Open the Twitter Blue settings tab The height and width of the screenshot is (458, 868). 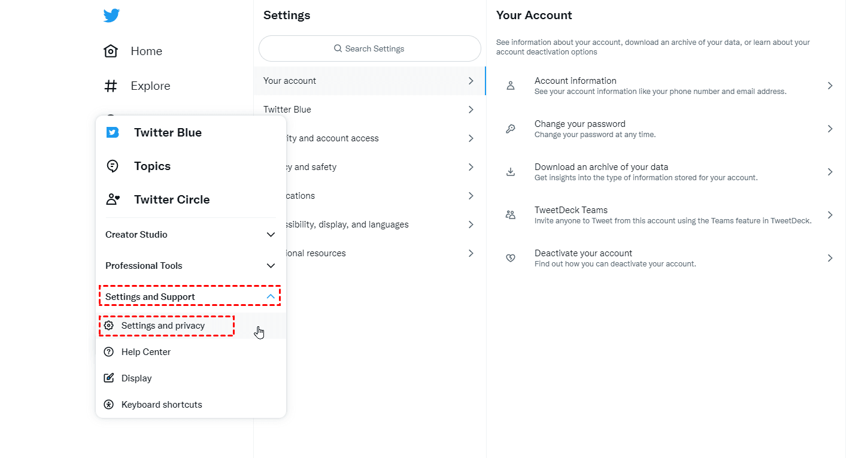click(x=369, y=110)
